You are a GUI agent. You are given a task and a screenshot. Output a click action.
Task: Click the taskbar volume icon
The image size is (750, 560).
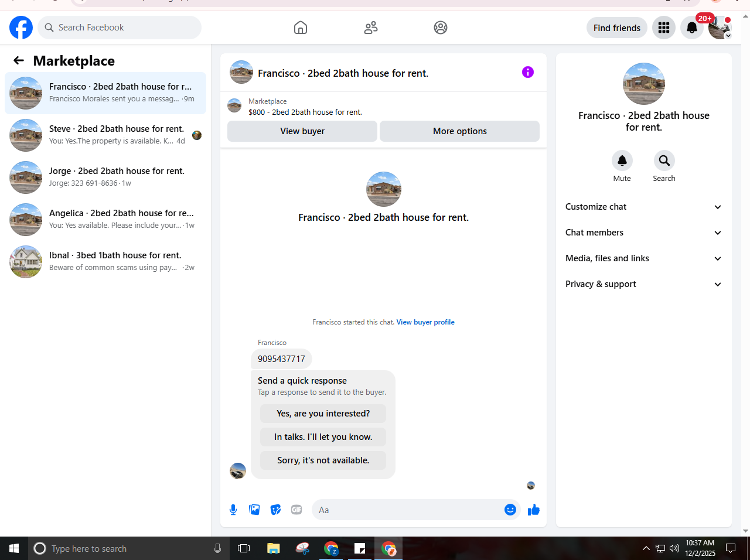tap(674, 548)
